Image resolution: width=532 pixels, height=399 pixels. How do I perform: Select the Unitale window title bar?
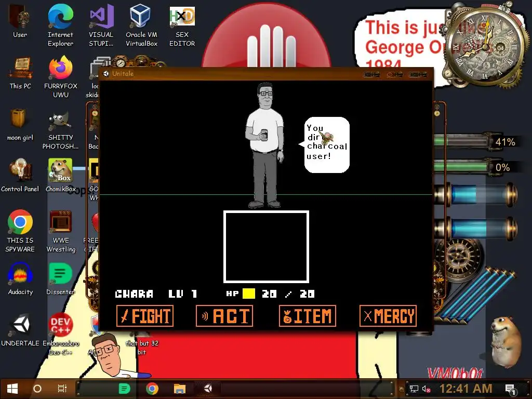266,74
